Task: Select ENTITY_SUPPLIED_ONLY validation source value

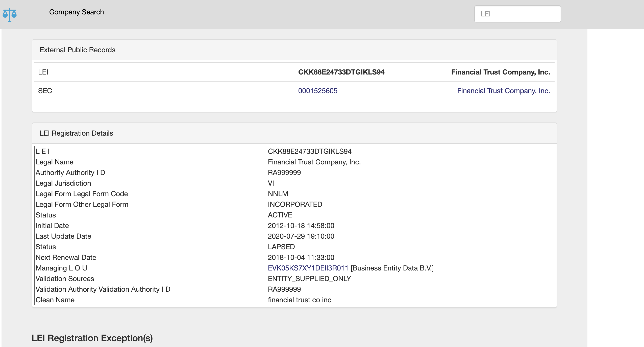Action: [309, 279]
